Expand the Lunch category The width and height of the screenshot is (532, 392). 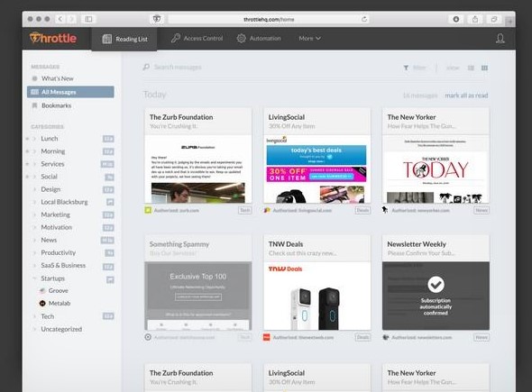(34, 139)
